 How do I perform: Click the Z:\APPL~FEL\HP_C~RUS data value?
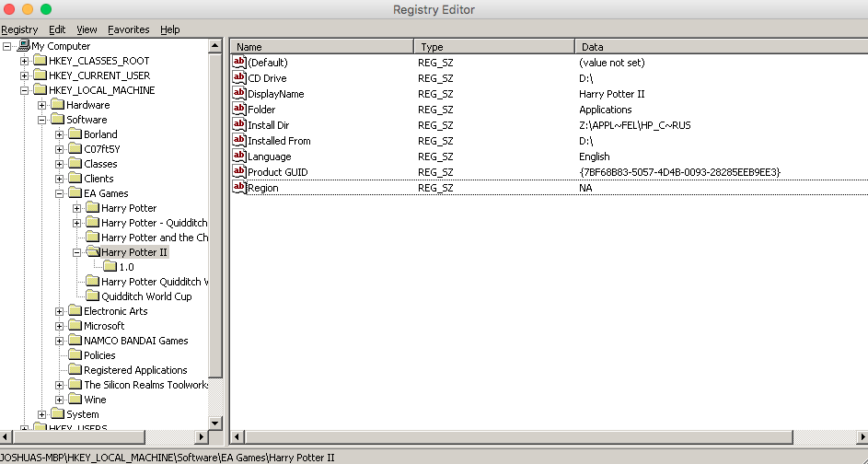pos(635,125)
